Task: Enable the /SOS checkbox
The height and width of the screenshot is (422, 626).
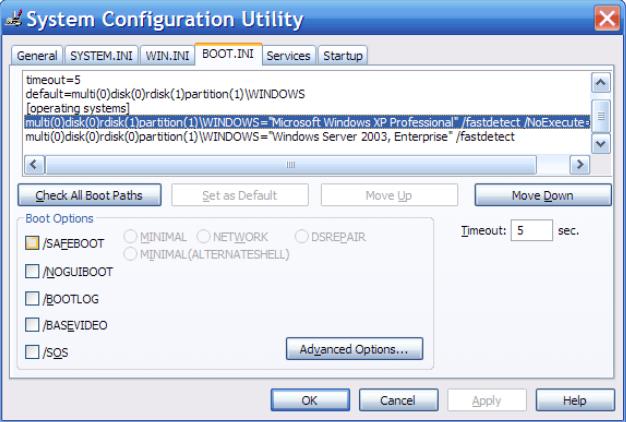Action: (x=32, y=352)
